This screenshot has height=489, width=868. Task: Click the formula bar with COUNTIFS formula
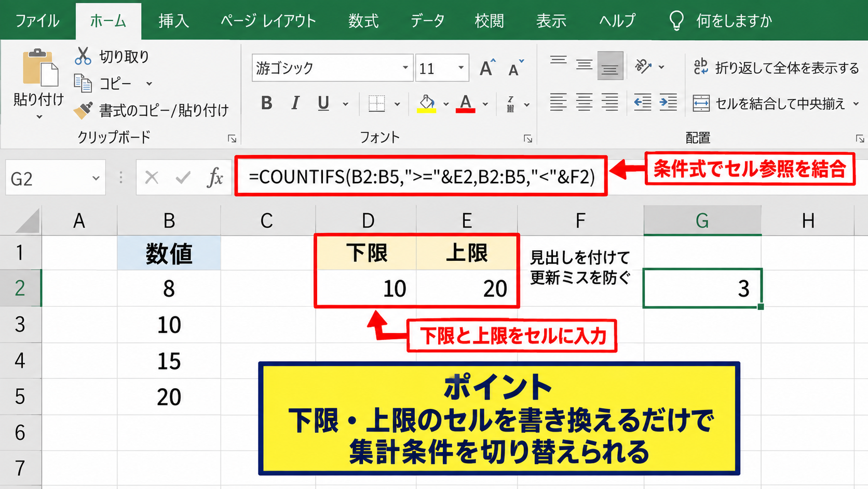click(421, 177)
